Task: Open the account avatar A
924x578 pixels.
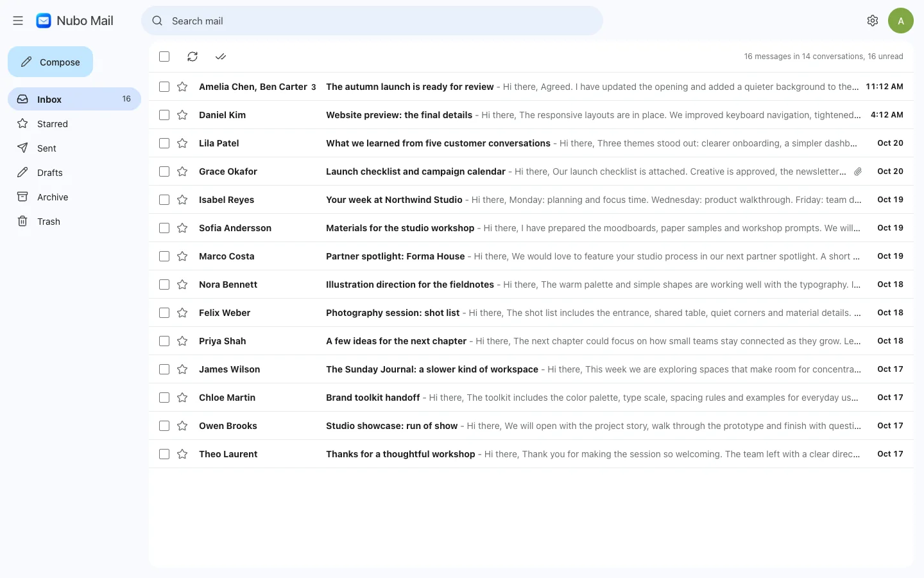Action: click(x=901, y=21)
